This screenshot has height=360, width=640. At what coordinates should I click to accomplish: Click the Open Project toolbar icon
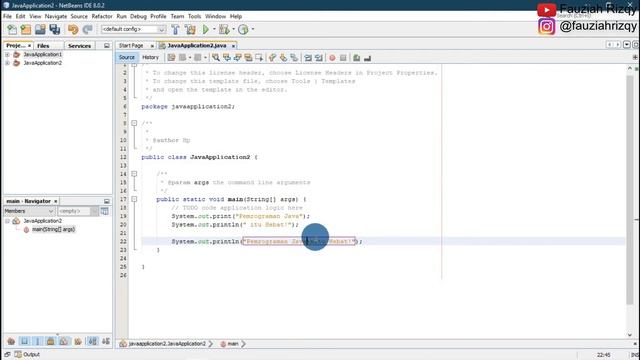[x=40, y=29]
